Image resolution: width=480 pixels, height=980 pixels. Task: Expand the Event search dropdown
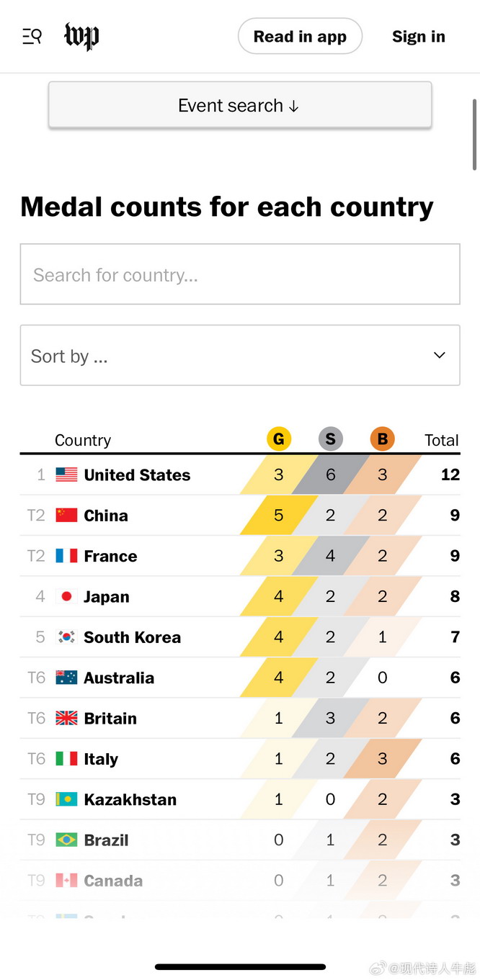(239, 106)
